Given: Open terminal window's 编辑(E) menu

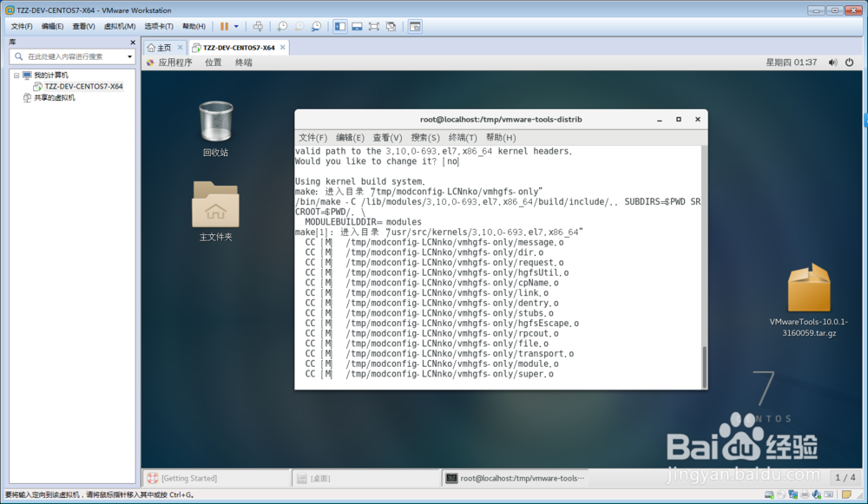Looking at the screenshot, I should click(x=350, y=138).
